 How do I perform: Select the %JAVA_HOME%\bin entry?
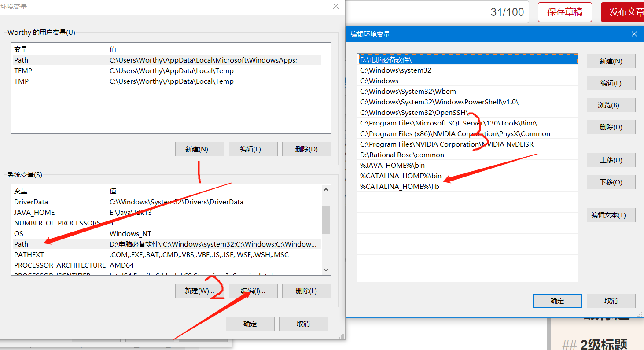click(x=467, y=165)
